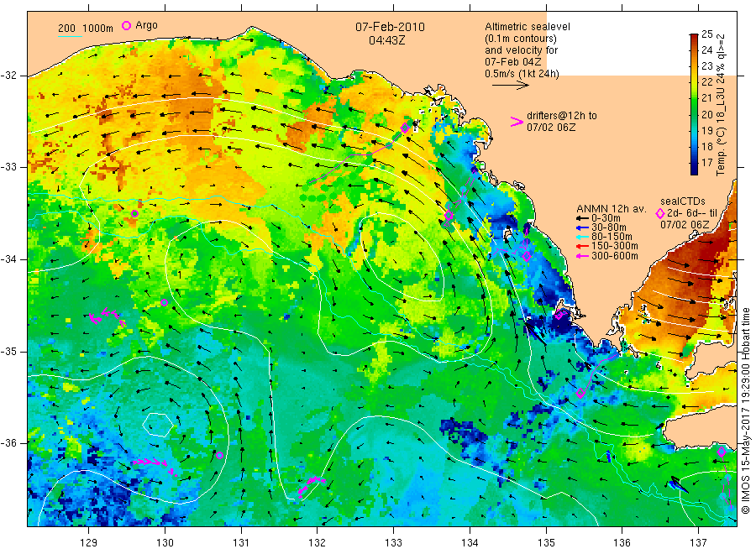Click the date text '07-Feb-2010'
Viewport: 756px width, 554px height.
(x=390, y=27)
